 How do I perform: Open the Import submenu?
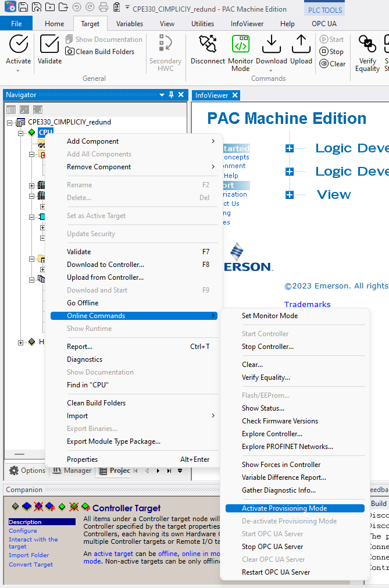(x=134, y=416)
